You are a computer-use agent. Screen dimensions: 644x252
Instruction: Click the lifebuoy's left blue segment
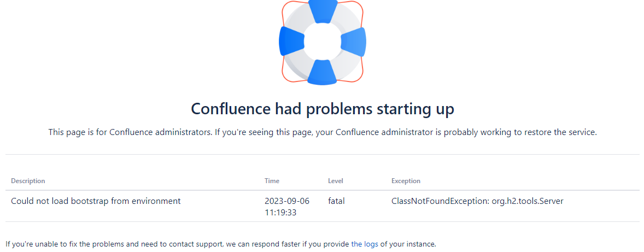[291, 41]
